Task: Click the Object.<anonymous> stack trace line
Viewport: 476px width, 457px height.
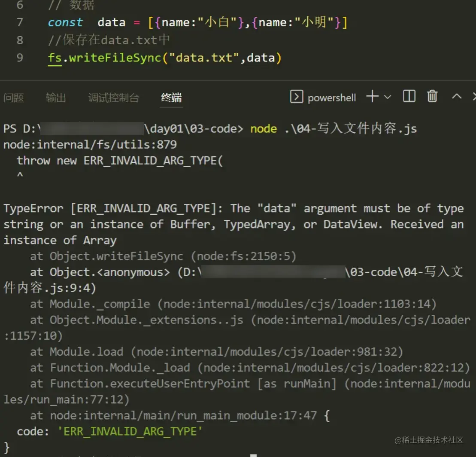Action: [233, 280]
